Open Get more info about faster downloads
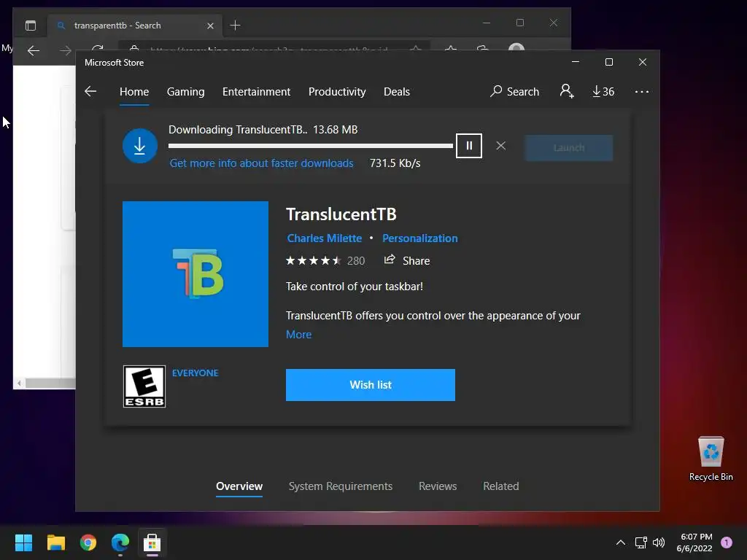The height and width of the screenshot is (560, 747). tap(262, 163)
